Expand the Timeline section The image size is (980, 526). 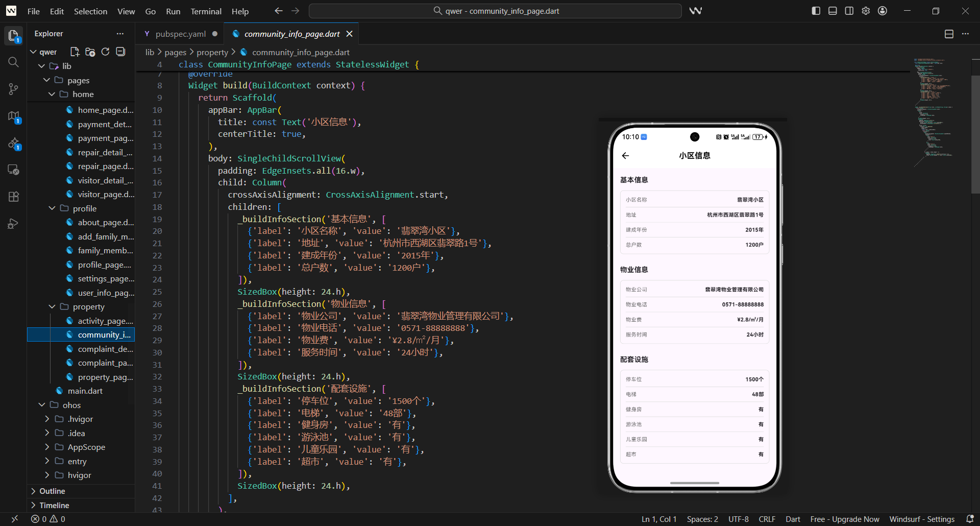click(x=82, y=505)
